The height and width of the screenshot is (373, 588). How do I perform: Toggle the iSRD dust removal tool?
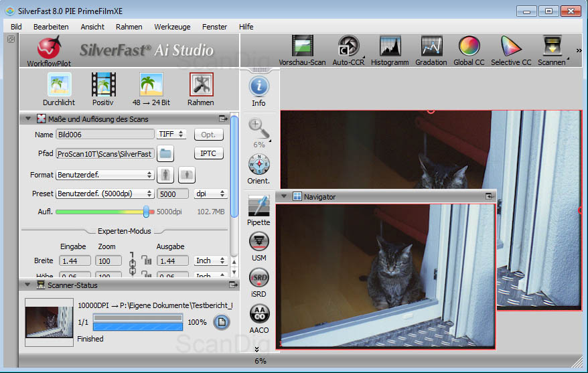tap(259, 283)
